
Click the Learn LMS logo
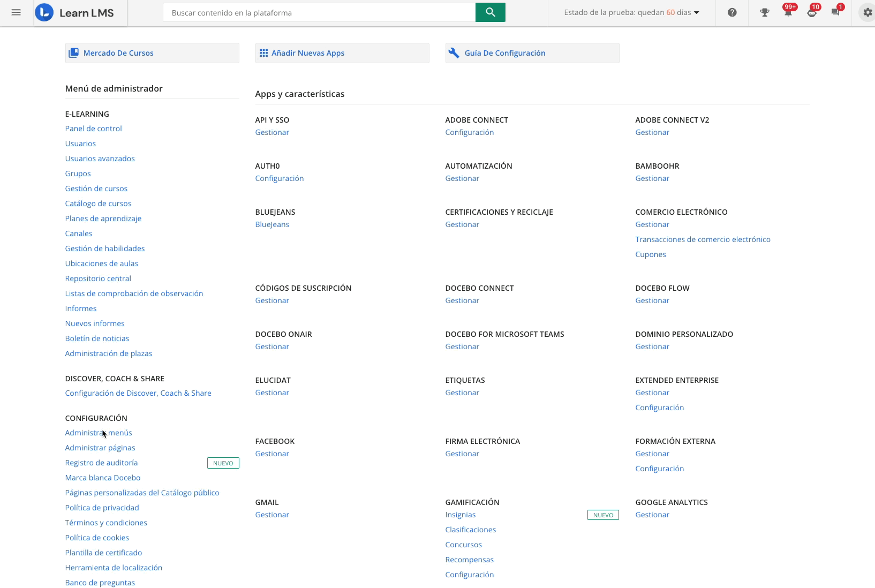pyautogui.click(x=75, y=12)
